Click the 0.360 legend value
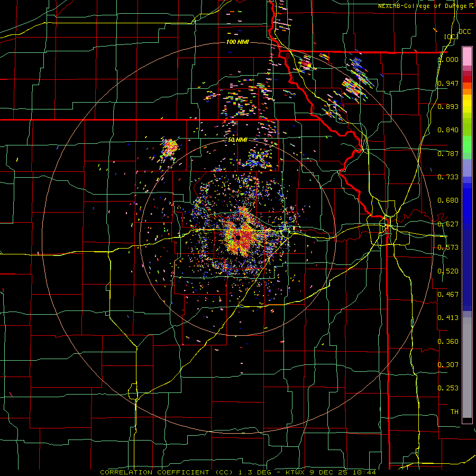The height and width of the screenshot is (476, 476). click(448, 342)
